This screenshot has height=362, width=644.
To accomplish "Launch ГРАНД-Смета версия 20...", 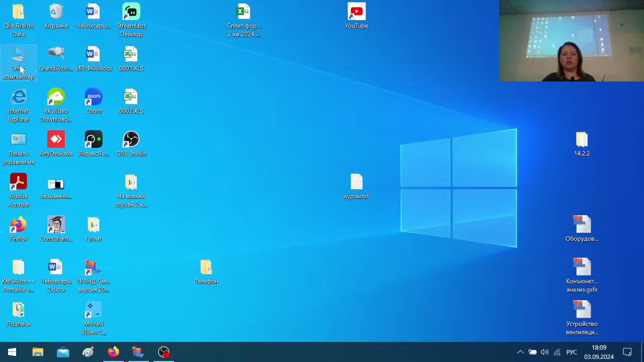I will point(94,276).
